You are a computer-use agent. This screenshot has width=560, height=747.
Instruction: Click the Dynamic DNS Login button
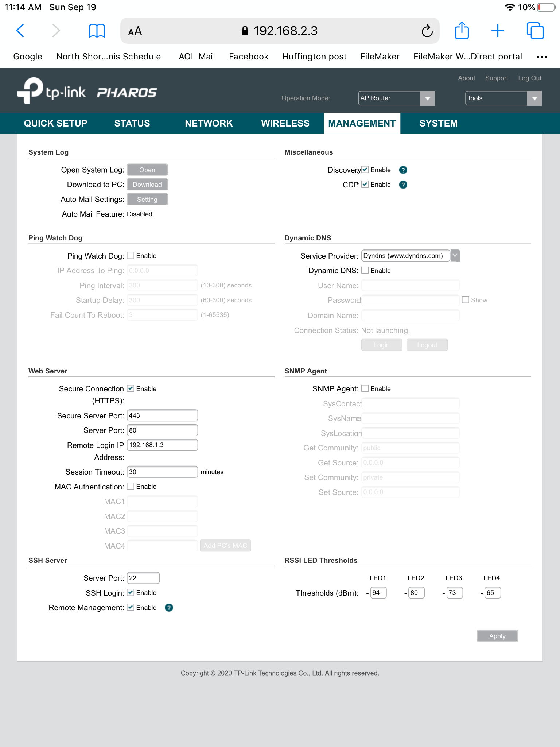point(382,345)
